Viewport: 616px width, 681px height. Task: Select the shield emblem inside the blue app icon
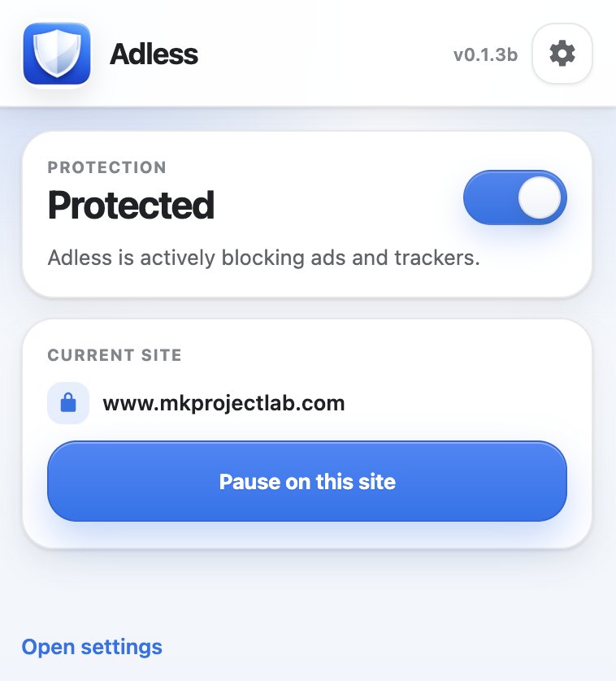click(x=57, y=54)
